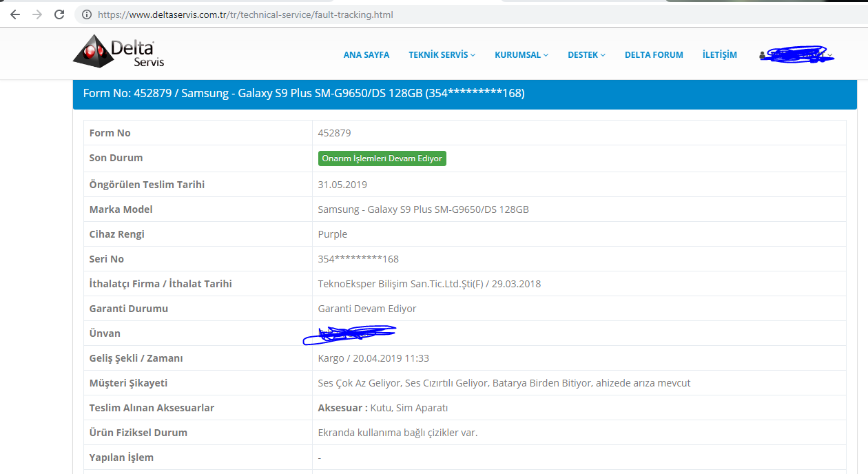Select the customer complaint text Ses Çok Az Geliyor
The height and width of the screenshot is (474, 868).
click(504, 383)
